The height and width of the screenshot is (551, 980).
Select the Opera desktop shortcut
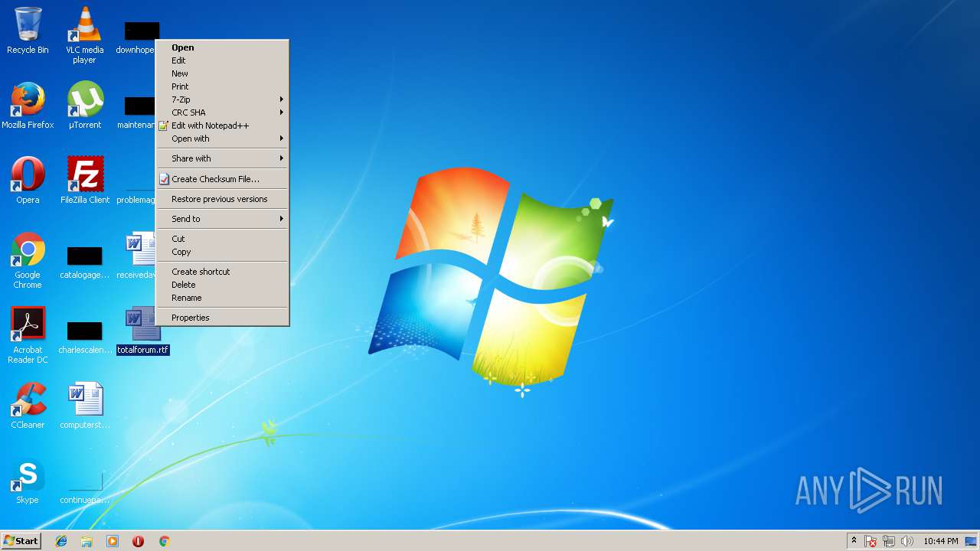(28, 180)
